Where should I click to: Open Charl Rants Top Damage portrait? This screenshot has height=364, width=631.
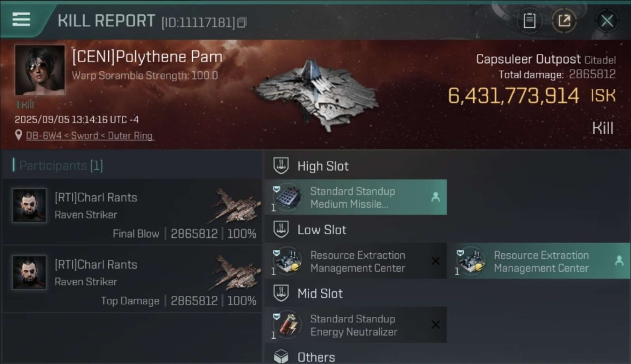30,272
